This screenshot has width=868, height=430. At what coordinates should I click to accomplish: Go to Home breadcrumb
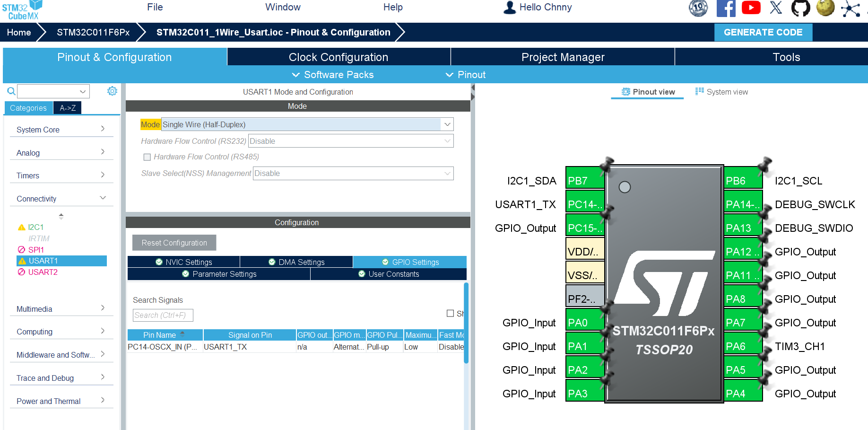tap(19, 32)
